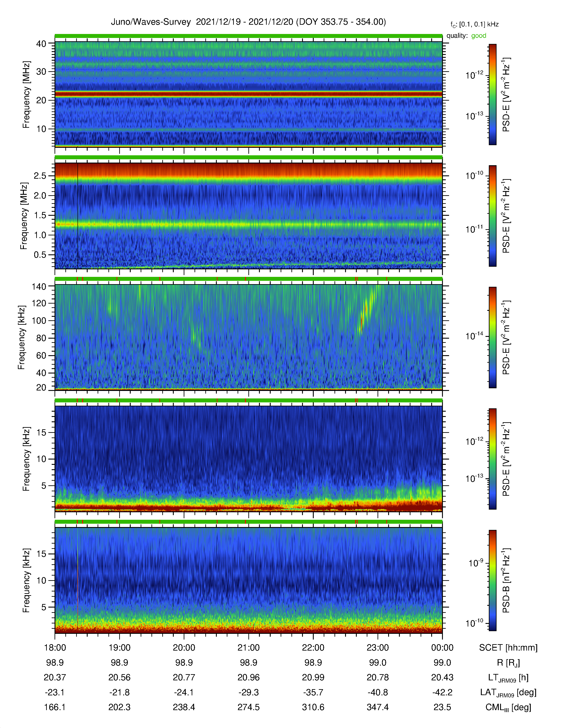The image size is (563, 728).
Task: Select the top PSD-E color bar
Action: [x=492, y=94]
